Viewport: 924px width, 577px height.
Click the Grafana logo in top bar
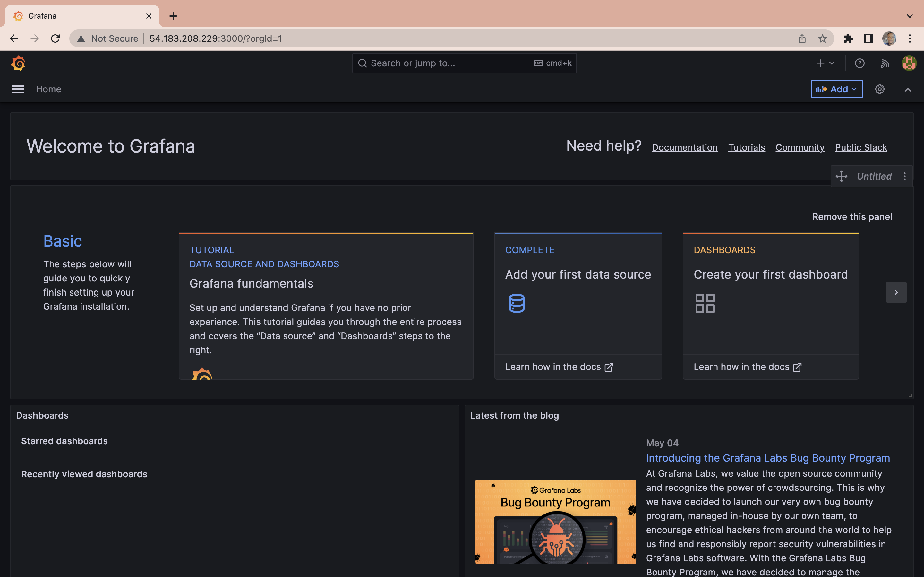(x=18, y=63)
